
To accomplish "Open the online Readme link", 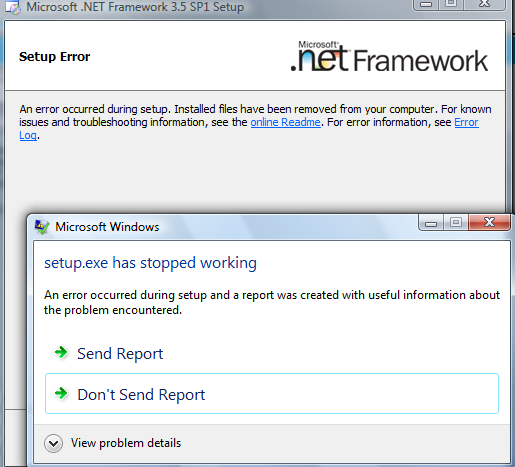I will coord(285,122).
